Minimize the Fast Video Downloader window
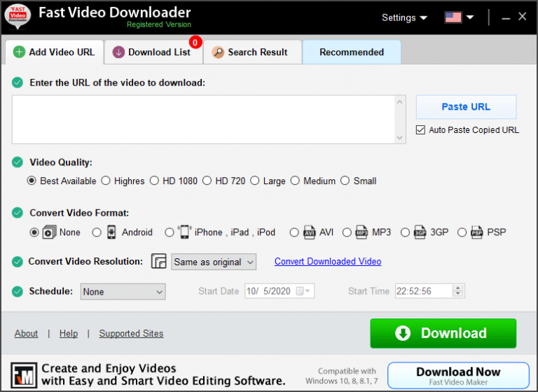The height and width of the screenshot is (392, 538). [x=506, y=17]
